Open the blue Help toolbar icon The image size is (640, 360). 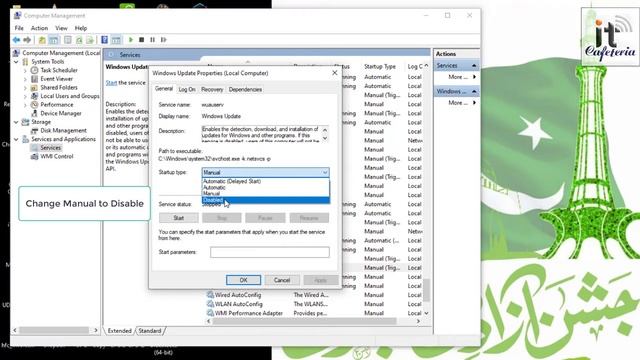point(104,40)
